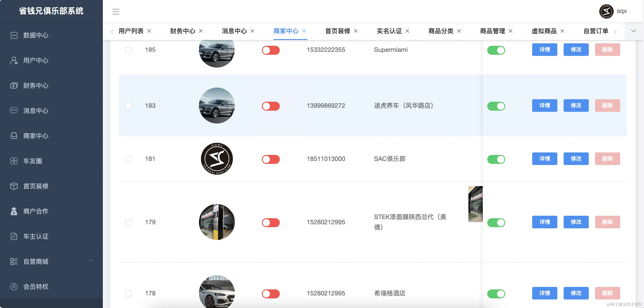Toggle the red switch for row 181

(271, 159)
